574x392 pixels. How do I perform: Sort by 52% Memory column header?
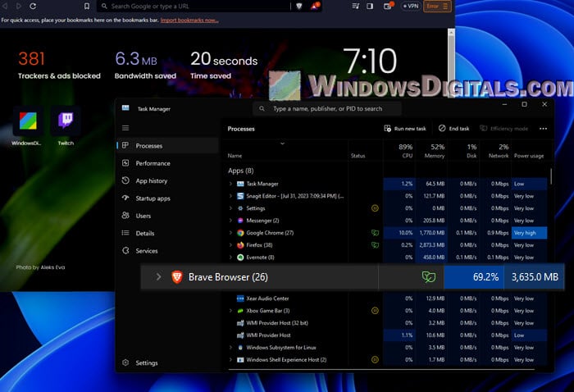pos(431,151)
